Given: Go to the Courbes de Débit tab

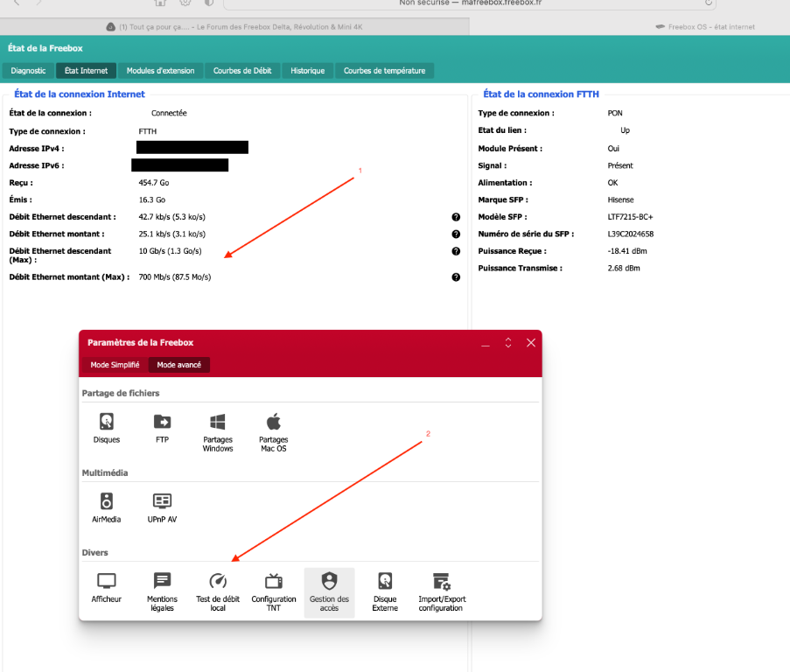Looking at the screenshot, I should 242,71.
